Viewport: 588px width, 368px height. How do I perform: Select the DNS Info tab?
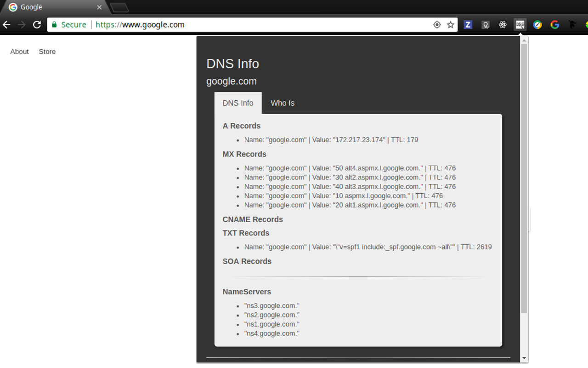[x=238, y=103]
